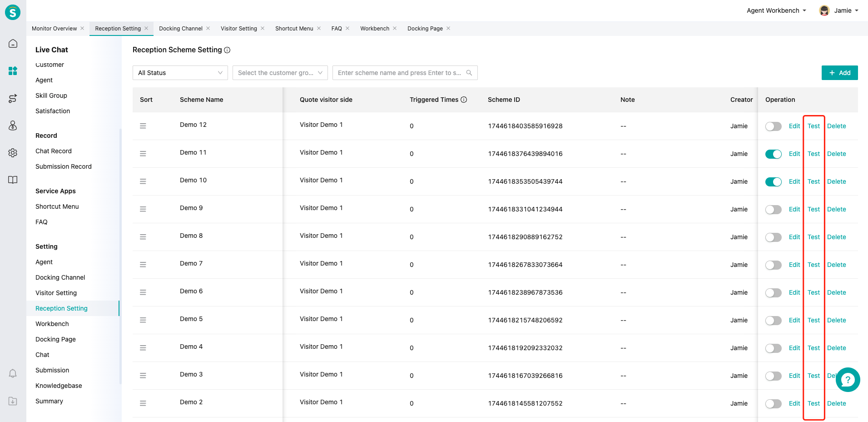Click the Add scheme button

[839, 73]
